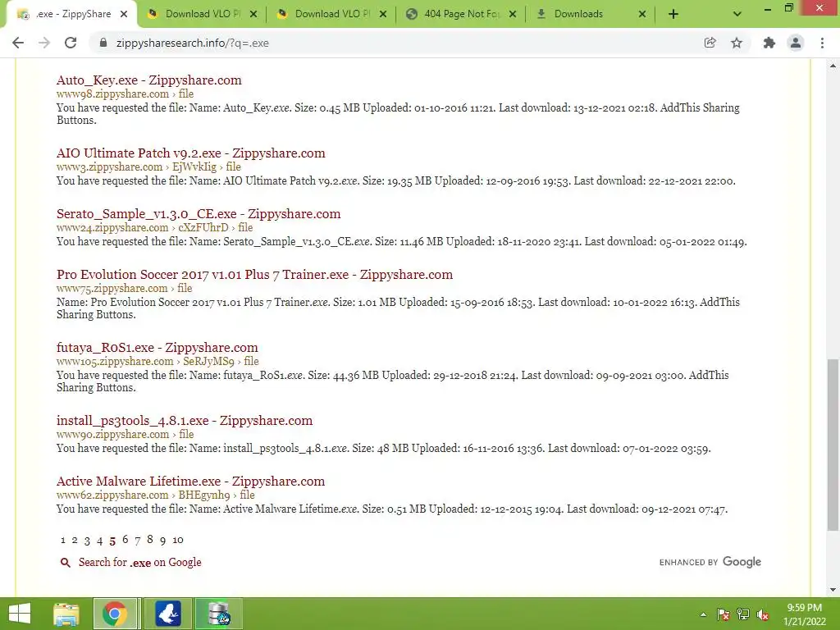Click www24.zippyshare.com › cXzFUhrD URL
The image size is (840, 630).
[154, 227]
